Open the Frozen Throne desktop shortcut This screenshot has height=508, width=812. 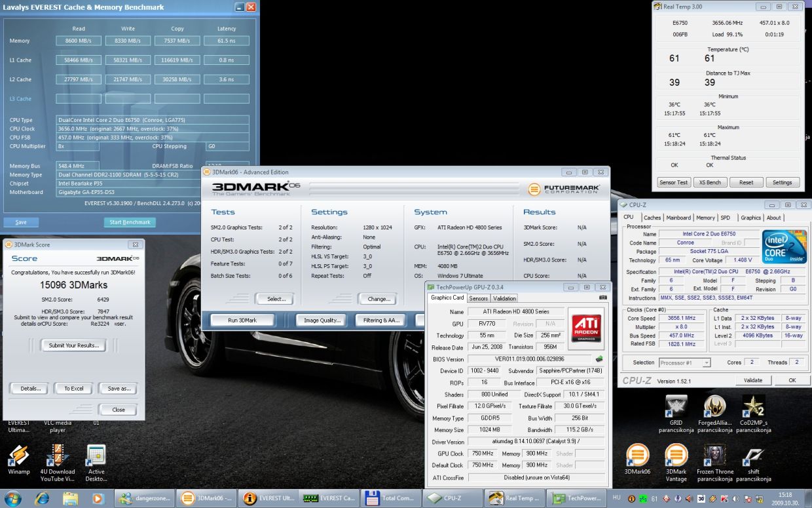point(714,463)
